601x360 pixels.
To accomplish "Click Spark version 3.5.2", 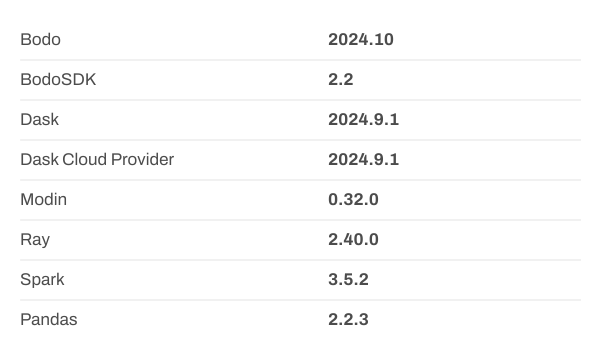I will click(x=348, y=279).
